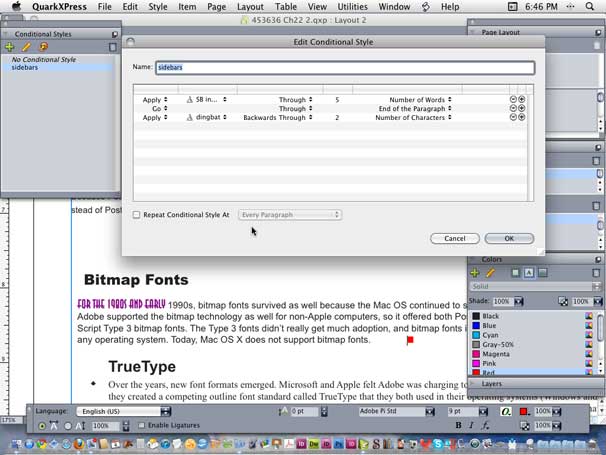Click the Name field containing sidebars
The image size is (606, 455).
coord(345,68)
